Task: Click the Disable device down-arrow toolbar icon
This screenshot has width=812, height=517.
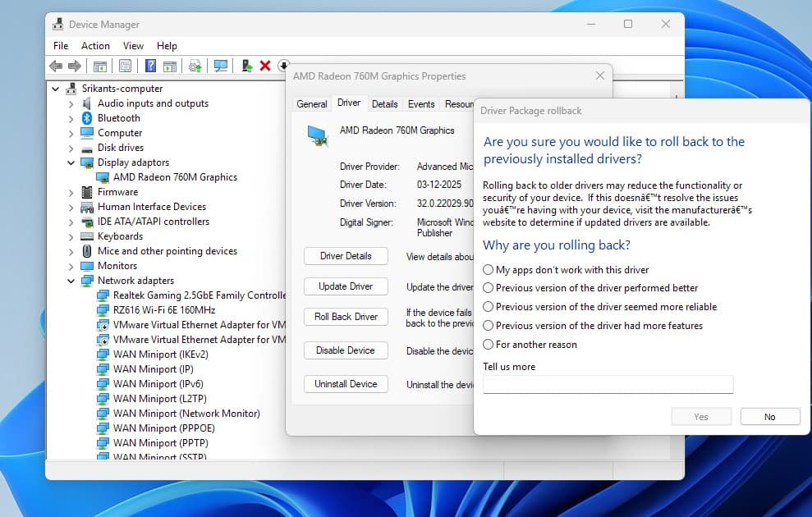Action: 282,66
